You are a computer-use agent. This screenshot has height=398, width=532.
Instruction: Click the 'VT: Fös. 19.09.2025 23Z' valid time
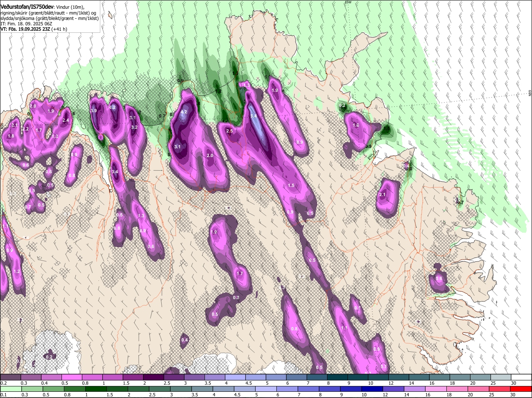[x=25, y=29]
